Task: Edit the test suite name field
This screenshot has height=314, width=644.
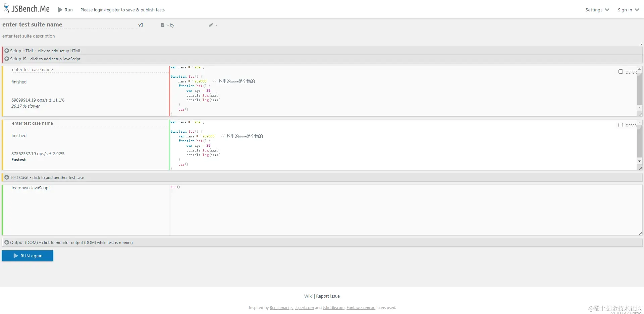Action: [68, 24]
